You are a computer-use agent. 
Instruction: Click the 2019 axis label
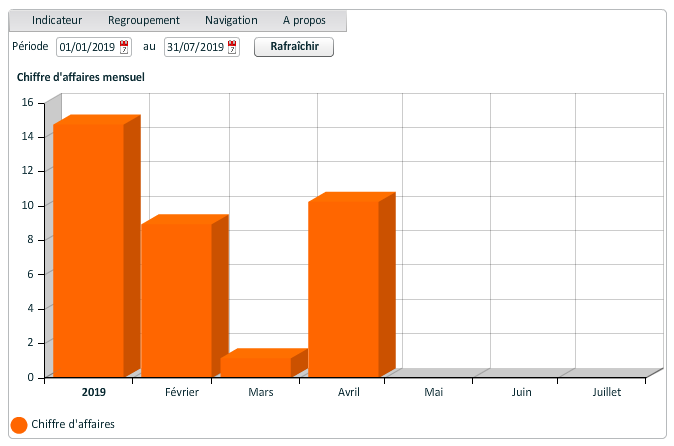coord(94,392)
